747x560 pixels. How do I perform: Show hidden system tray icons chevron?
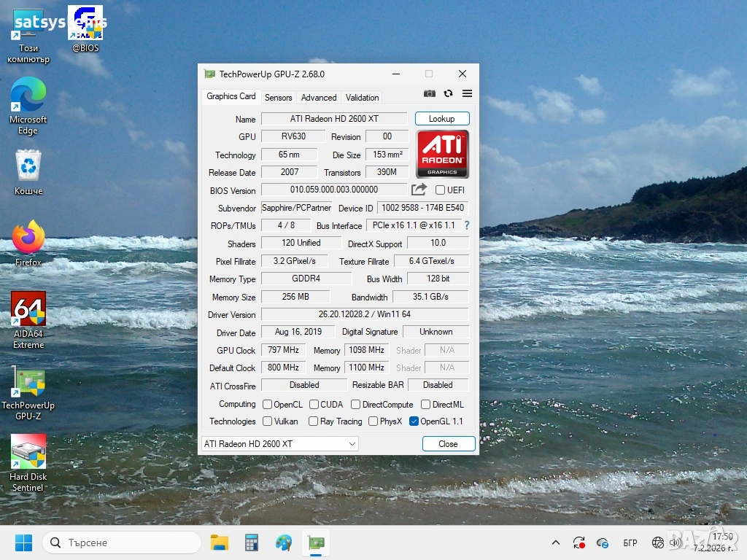pyautogui.click(x=556, y=542)
